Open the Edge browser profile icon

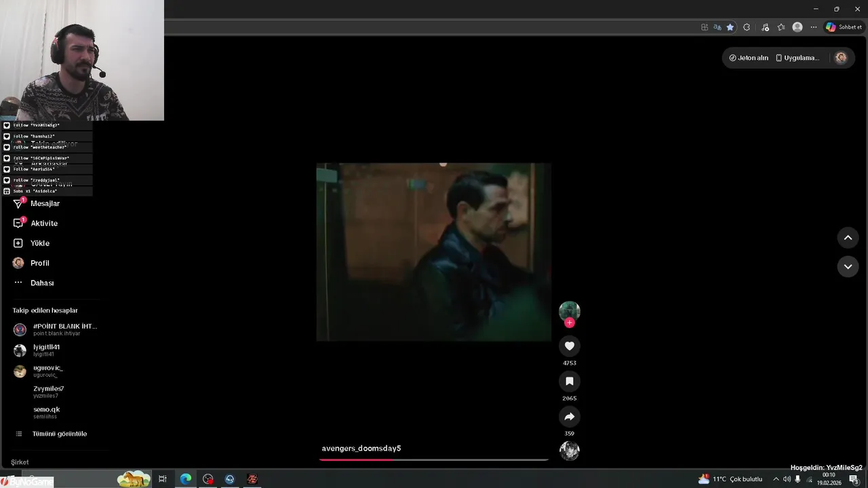tap(797, 27)
